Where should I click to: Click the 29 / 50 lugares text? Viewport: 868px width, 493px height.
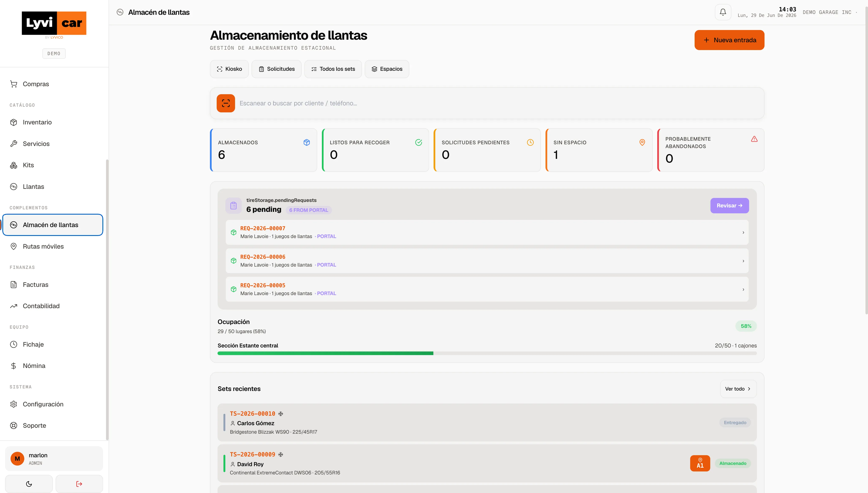click(x=242, y=331)
